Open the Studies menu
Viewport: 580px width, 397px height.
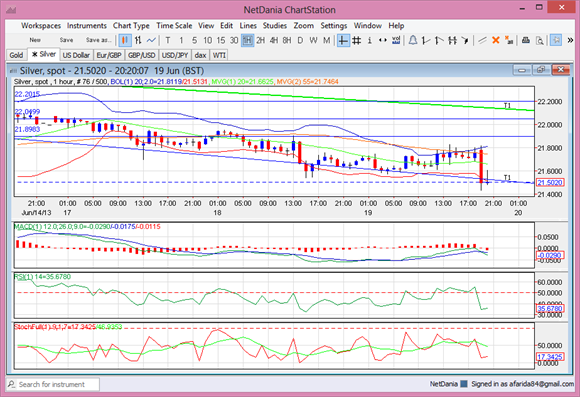[274, 26]
